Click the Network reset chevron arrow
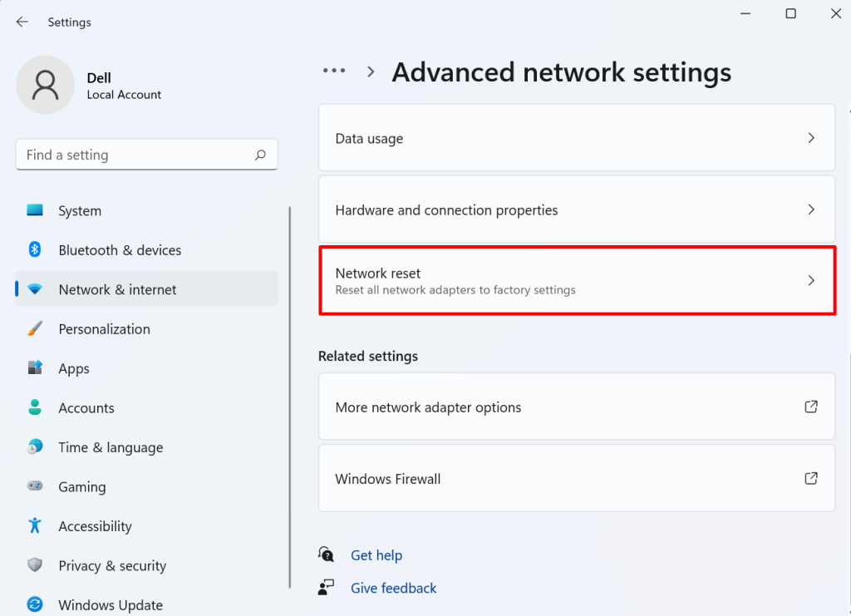This screenshot has height=616, width=851. 811,280
